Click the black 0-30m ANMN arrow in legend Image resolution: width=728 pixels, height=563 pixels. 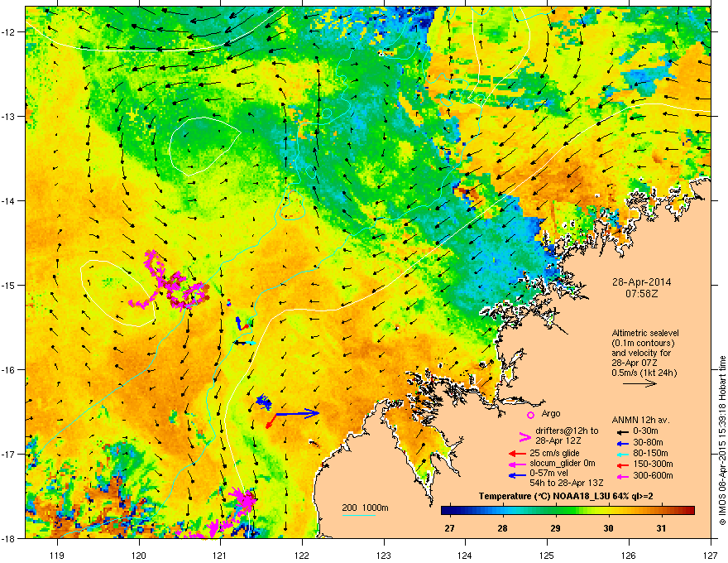click(622, 431)
